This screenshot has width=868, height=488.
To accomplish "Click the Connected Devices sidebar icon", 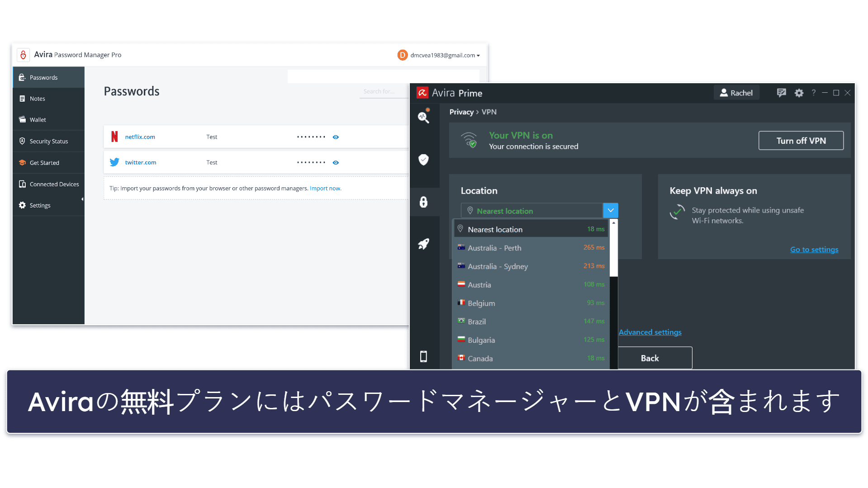I will 22,184.
